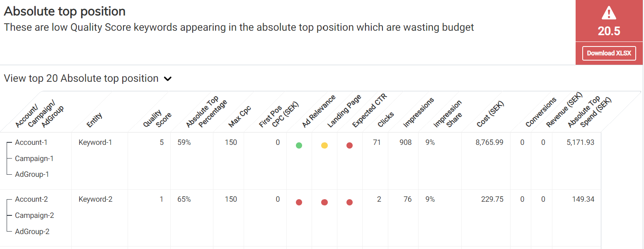Click the 20.5 score value

pos(609,31)
